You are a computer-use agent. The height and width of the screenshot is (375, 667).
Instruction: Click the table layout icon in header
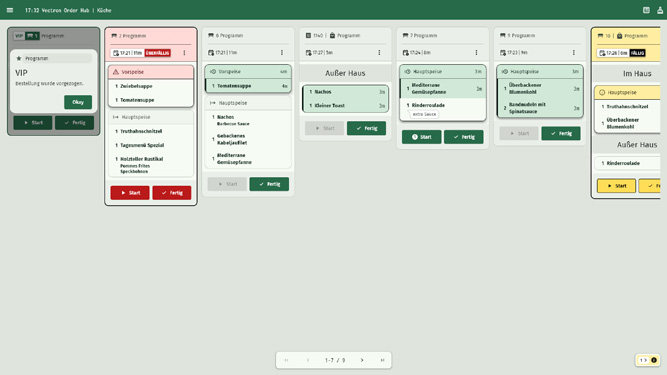click(646, 10)
